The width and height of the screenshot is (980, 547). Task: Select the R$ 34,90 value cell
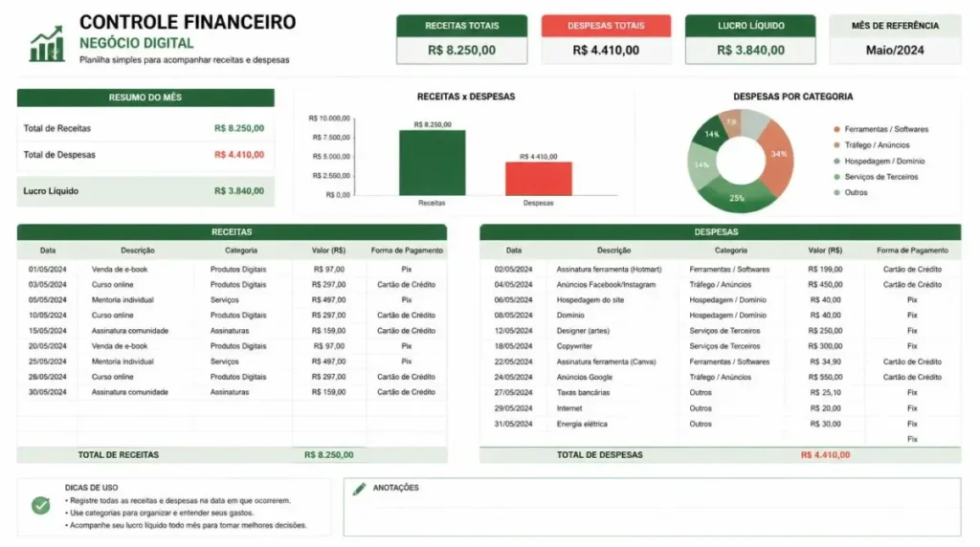click(825, 362)
